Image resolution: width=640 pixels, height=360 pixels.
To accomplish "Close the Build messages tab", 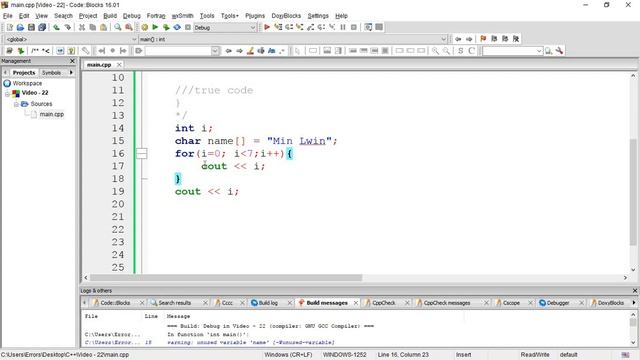I will pyautogui.click(x=356, y=303).
